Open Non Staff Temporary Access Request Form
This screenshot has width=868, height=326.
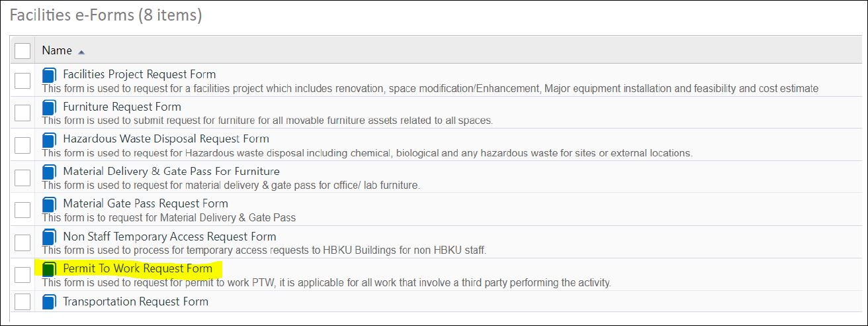[x=169, y=237]
